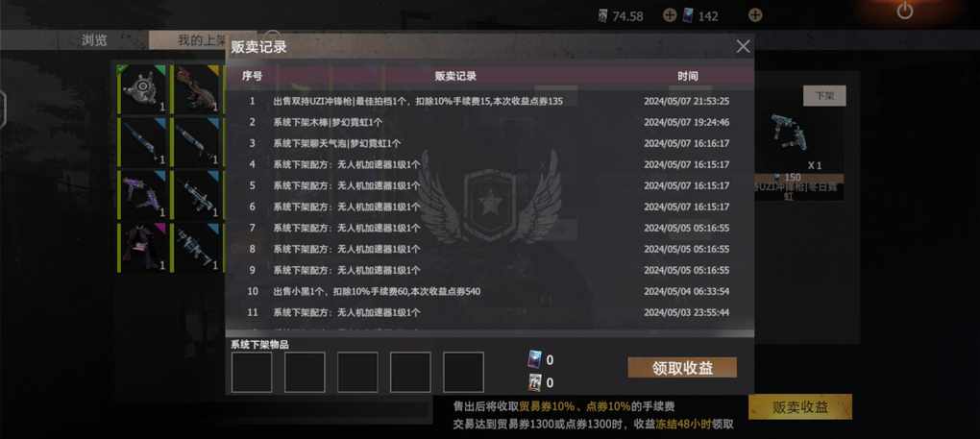Click the 下架 button on the listing
The height and width of the screenshot is (439, 980).
click(824, 95)
